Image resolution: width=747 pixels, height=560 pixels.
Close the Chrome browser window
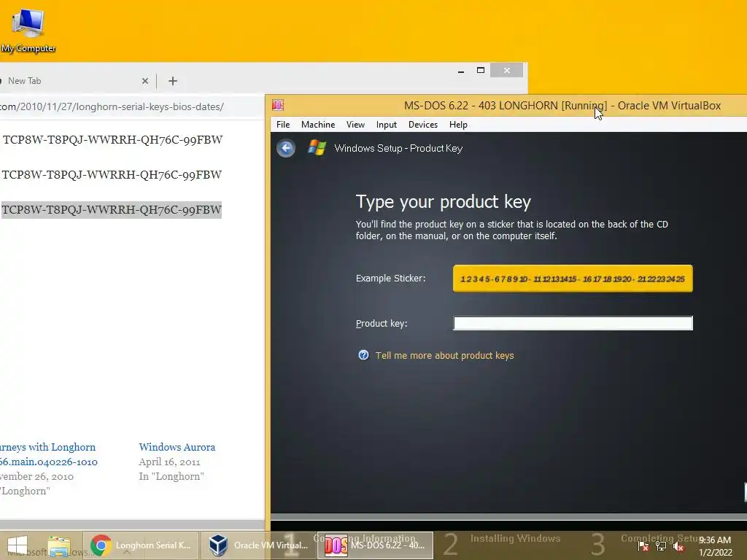tap(507, 71)
